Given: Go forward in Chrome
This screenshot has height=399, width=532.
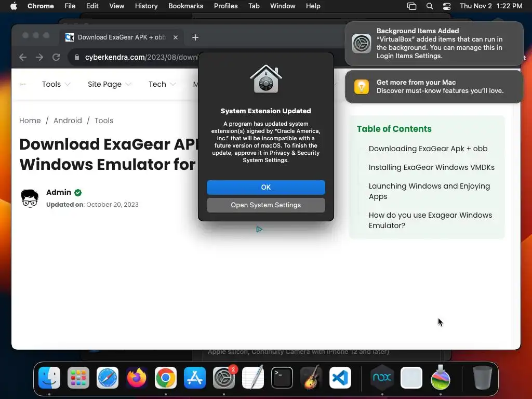Looking at the screenshot, I should click(39, 57).
